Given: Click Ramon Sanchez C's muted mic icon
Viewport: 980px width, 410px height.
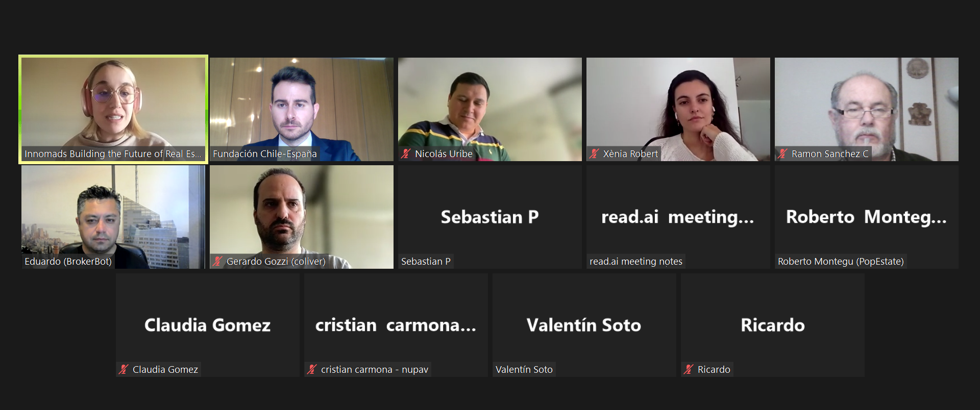Looking at the screenshot, I should coord(782,153).
